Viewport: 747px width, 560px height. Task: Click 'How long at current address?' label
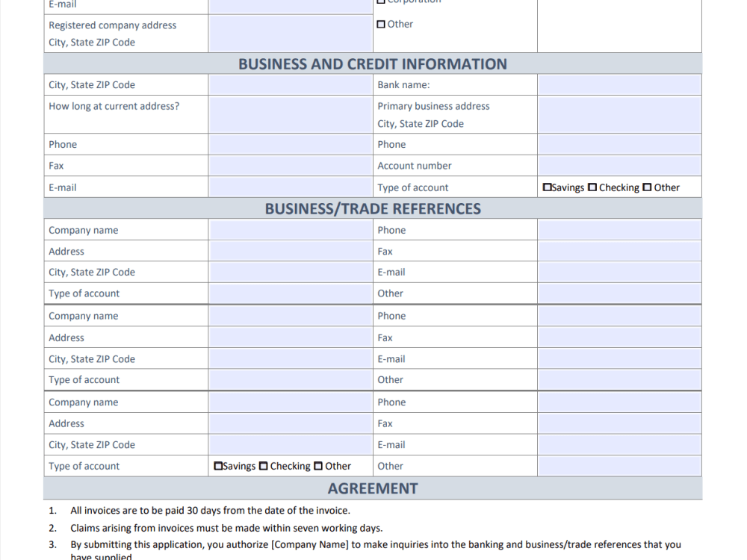[114, 106]
